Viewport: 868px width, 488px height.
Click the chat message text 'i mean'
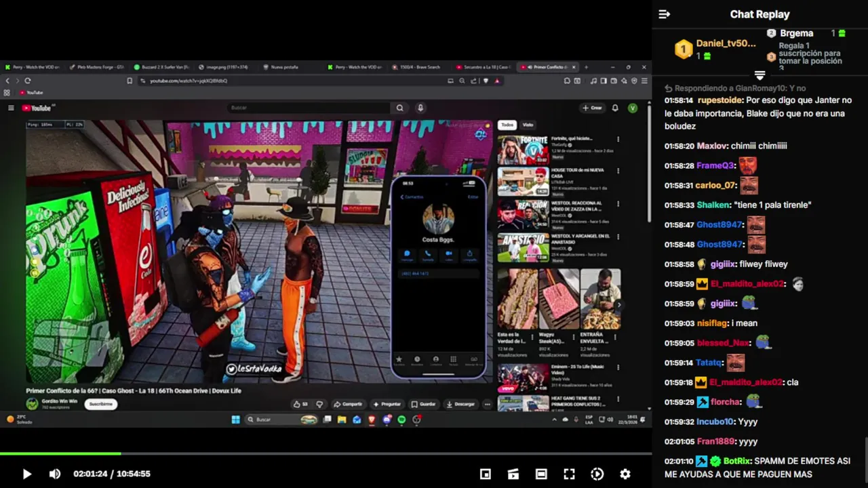(745, 323)
